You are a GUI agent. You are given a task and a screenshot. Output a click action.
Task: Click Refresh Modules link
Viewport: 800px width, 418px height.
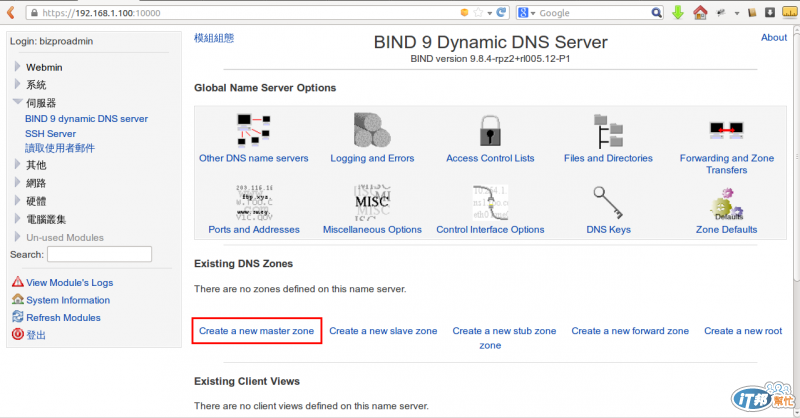(x=63, y=317)
